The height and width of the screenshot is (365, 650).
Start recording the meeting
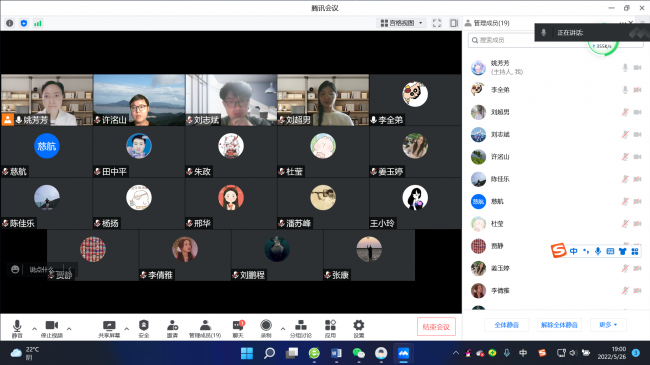pos(266,329)
